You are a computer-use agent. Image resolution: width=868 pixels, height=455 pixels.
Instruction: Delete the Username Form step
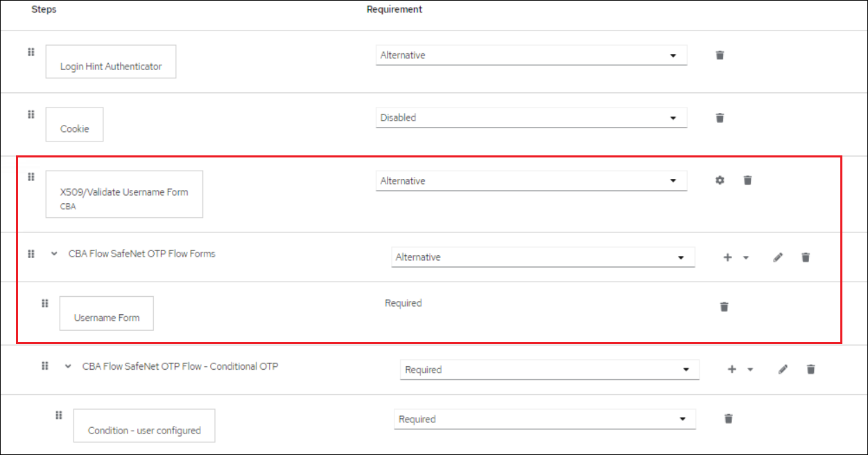[x=724, y=307]
